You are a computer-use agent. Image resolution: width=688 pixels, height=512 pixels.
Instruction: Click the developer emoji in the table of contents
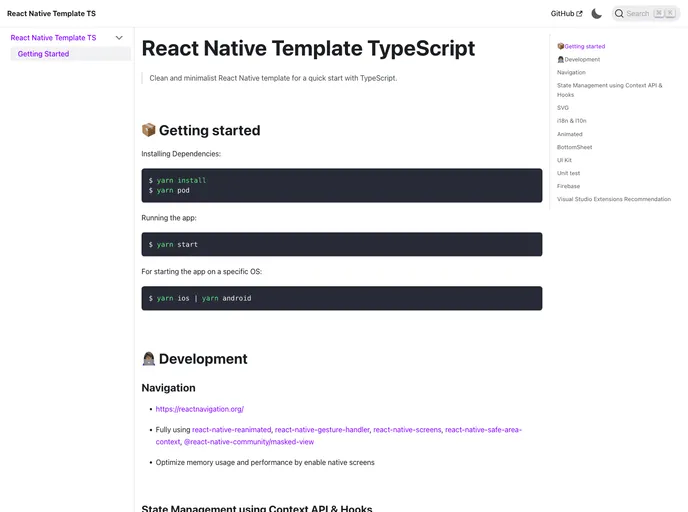point(560,59)
